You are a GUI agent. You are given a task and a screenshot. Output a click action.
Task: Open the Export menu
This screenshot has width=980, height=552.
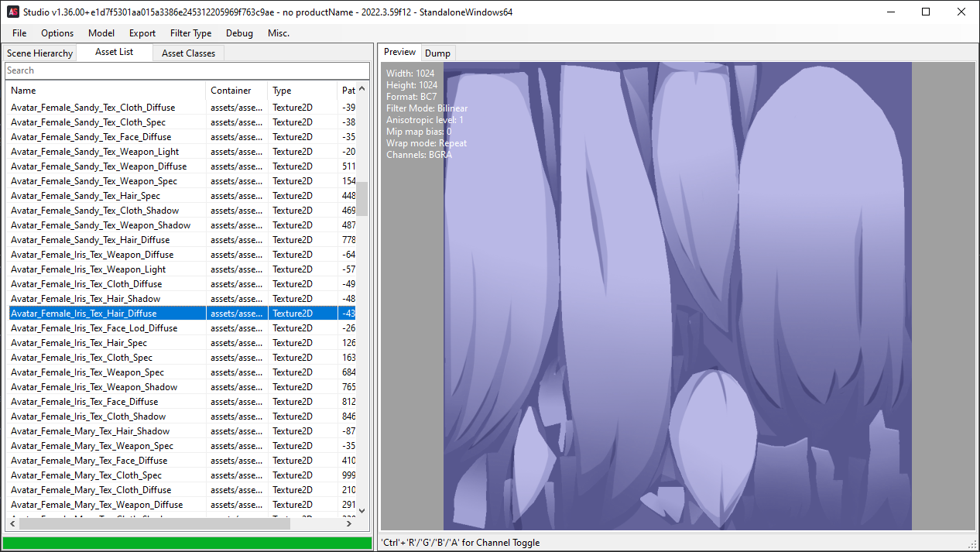[142, 33]
